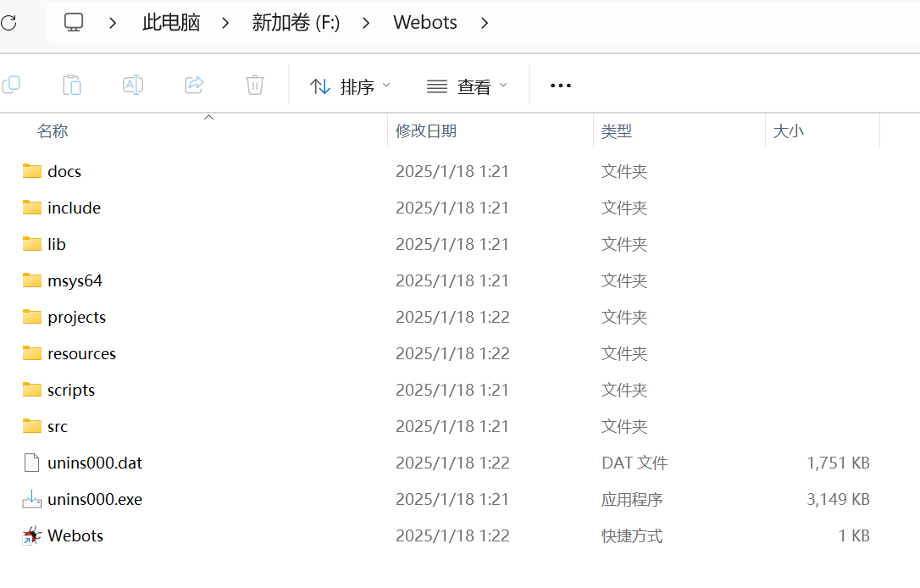Sort by 修改日期 column header

[x=426, y=130]
